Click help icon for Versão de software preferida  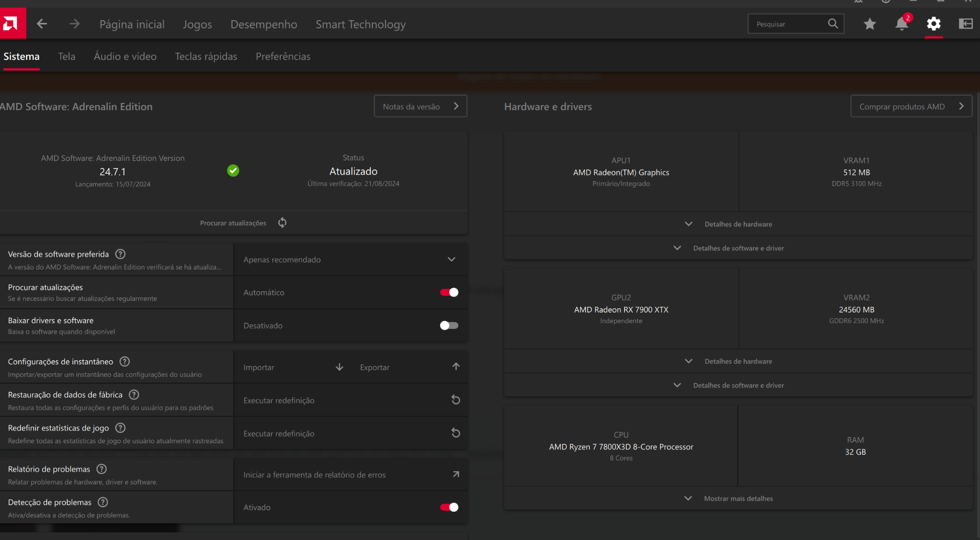(121, 254)
